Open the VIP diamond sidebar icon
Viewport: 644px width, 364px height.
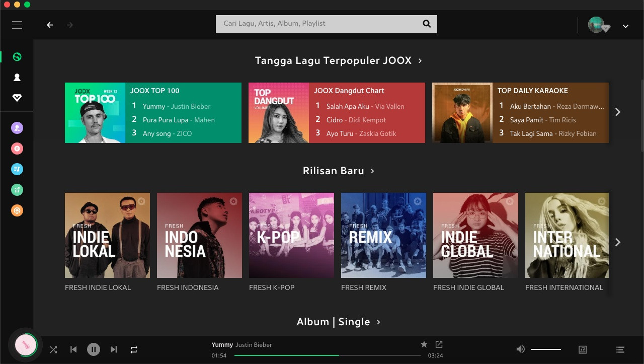point(17,98)
